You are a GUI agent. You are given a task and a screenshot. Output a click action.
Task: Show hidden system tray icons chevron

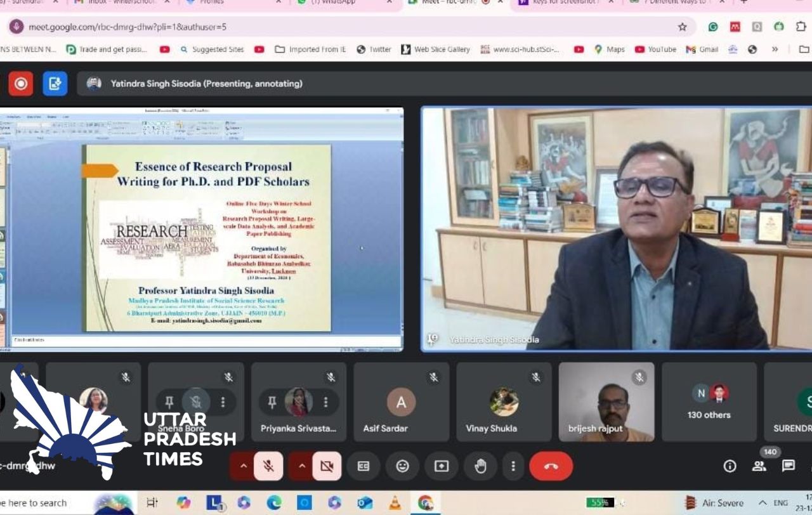(x=763, y=503)
